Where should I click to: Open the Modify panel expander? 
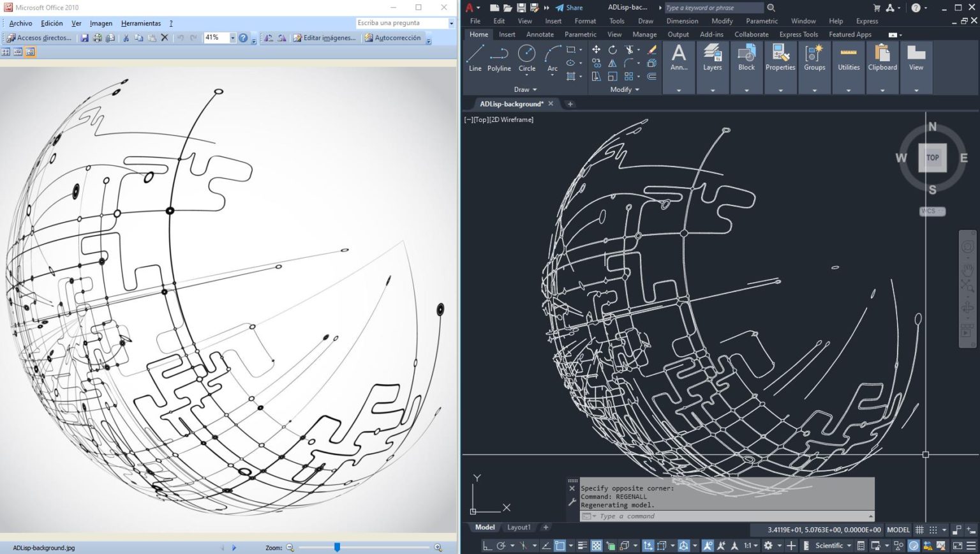[622, 89]
